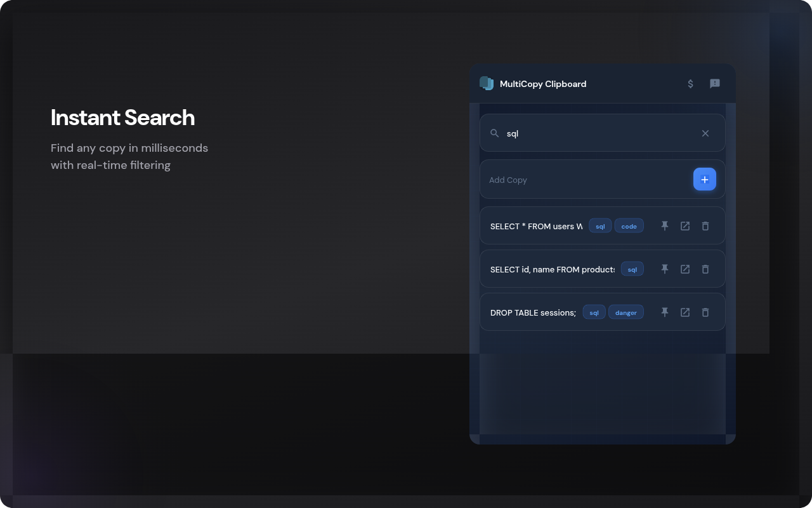Open the dollar sign pricing icon

[691, 84]
